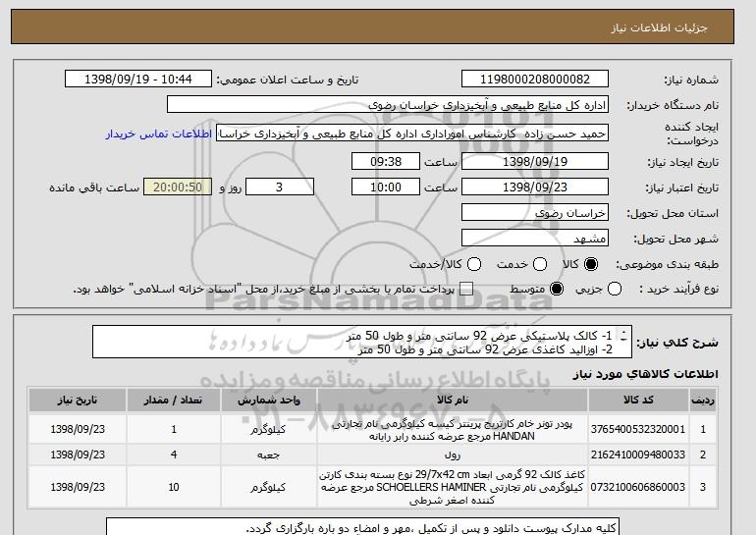Click the شماره نیاز field 1198000208000082
This screenshot has width=756, height=535.
coord(535,80)
